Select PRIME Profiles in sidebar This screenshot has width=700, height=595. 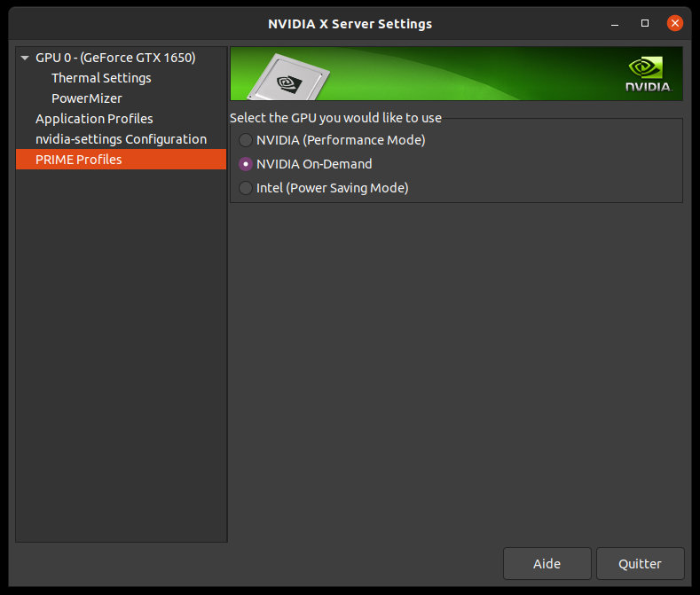pyautogui.click(x=79, y=160)
